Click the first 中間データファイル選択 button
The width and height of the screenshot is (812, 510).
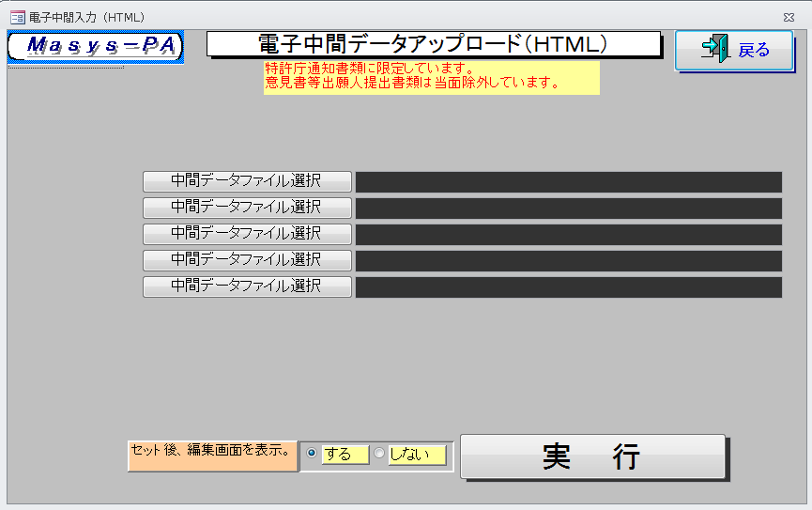247,181
